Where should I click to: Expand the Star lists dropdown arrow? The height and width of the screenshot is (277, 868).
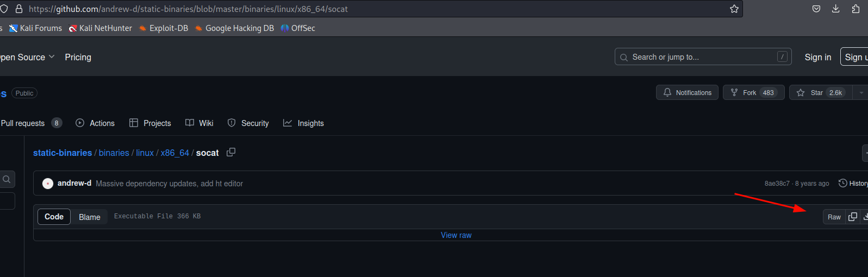tap(861, 93)
